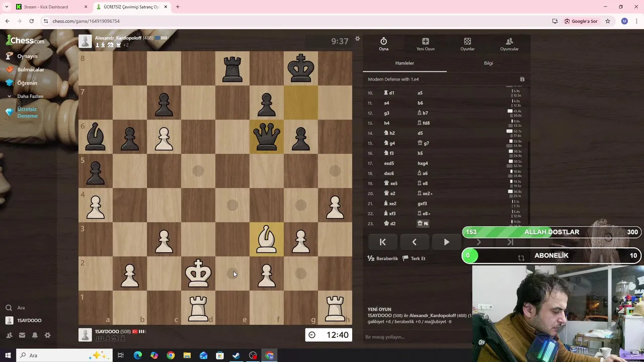Click the 12:40 player clock
Image resolution: width=644 pixels, height=362 pixels.
(x=329, y=335)
